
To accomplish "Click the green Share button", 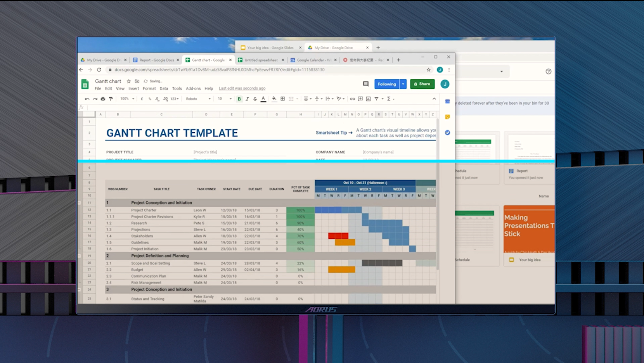I will (x=422, y=84).
